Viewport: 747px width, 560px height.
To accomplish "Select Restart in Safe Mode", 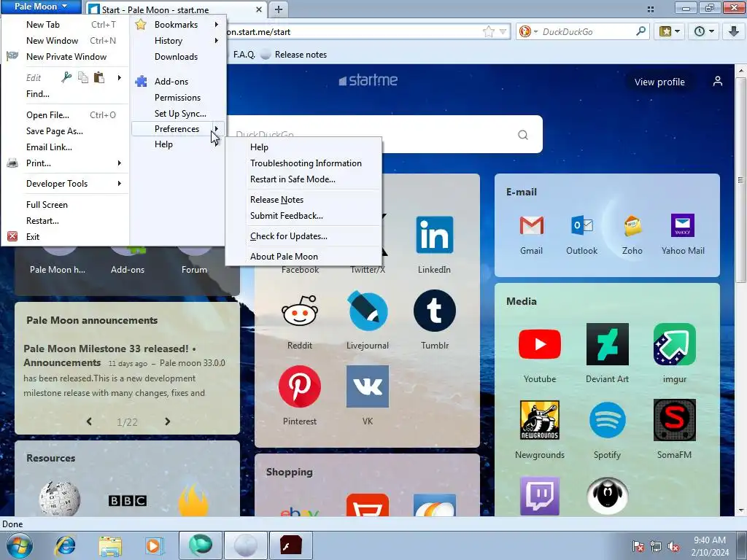I will (293, 179).
